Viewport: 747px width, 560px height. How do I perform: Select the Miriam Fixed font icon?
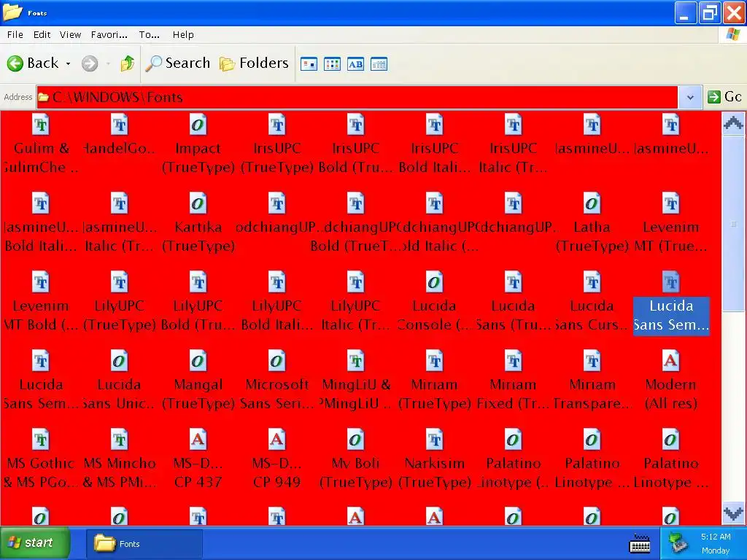pos(513,361)
